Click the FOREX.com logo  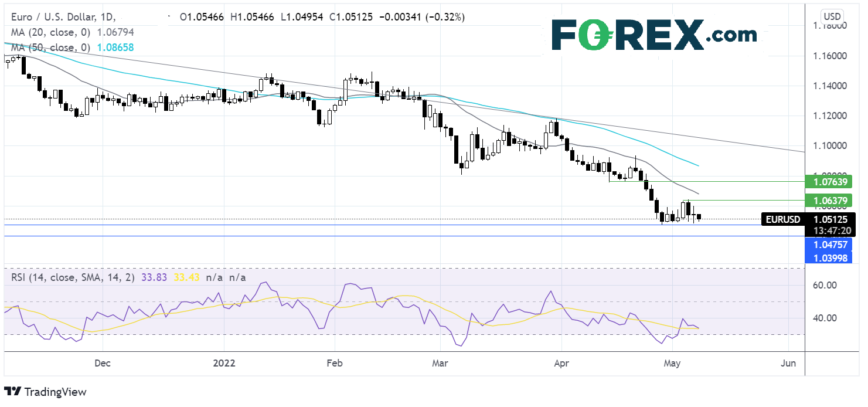(655, 35)
